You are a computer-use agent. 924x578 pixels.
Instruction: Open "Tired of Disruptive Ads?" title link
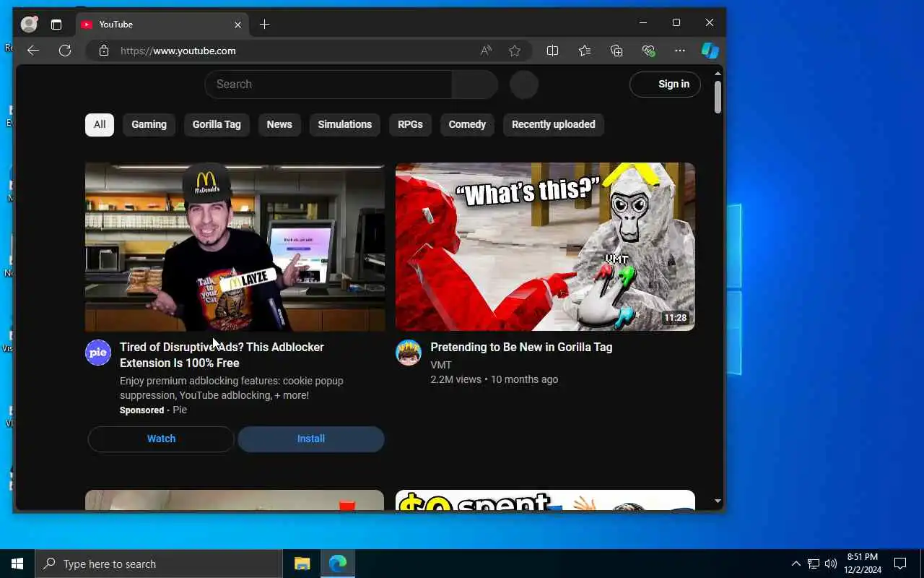pos(222,355)
